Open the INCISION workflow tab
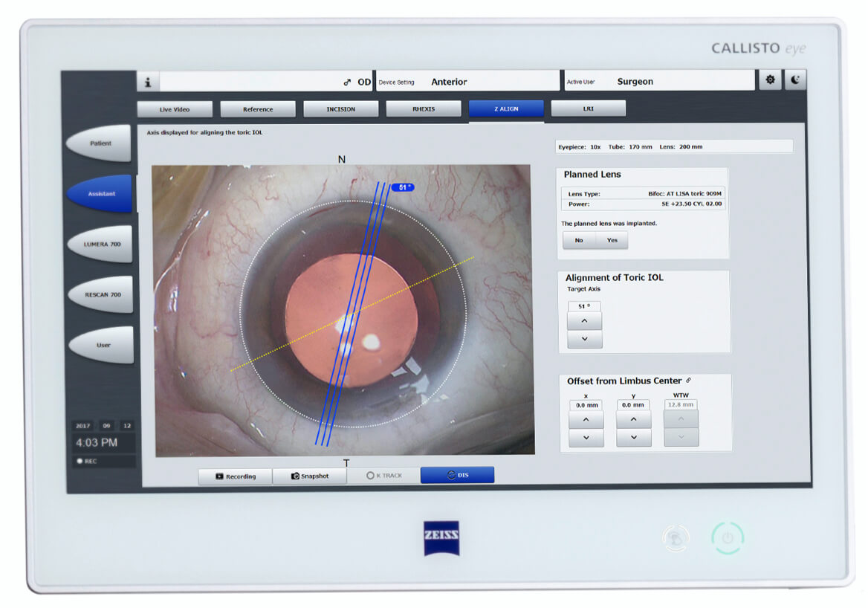The height and width of the screenshot is (608, 868). click(340, 108)
